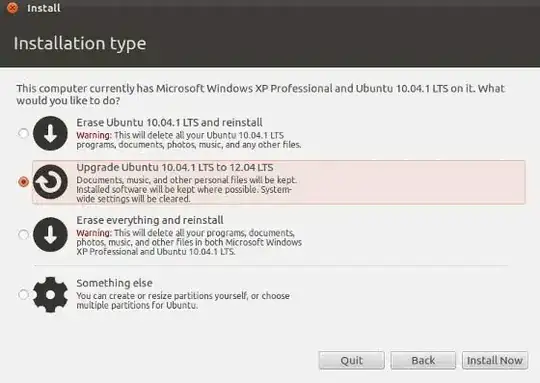Screen dimensions: 540x383
Task: Choose the Erase everything and reinstall radio button
Action: click(x=23, y=235)
